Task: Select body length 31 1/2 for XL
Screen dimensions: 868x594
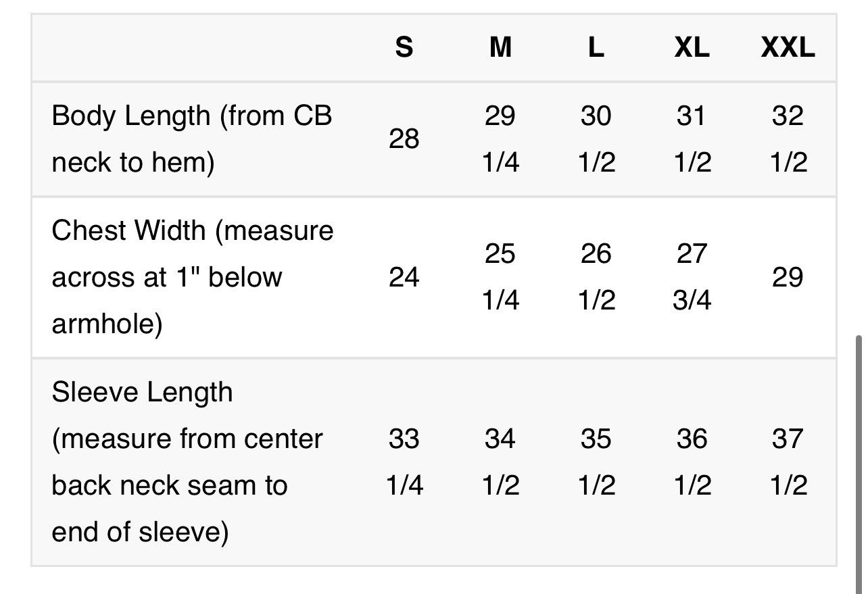Action: [x=692, y=139]
